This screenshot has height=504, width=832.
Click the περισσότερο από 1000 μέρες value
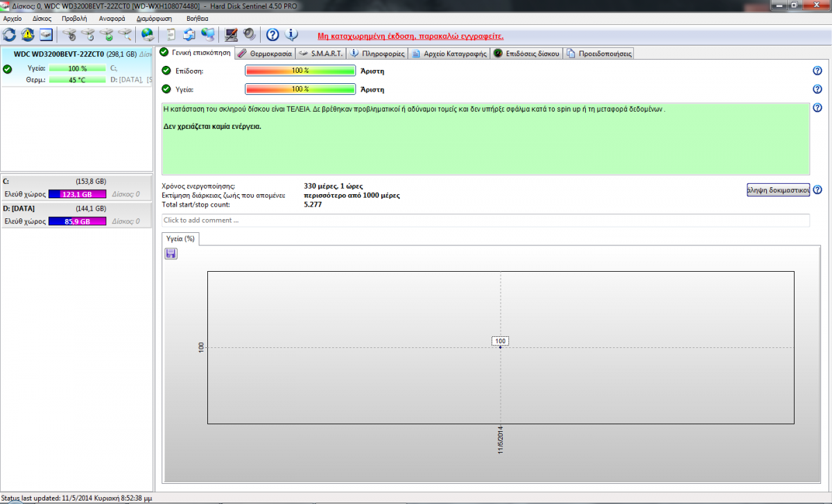352,195
